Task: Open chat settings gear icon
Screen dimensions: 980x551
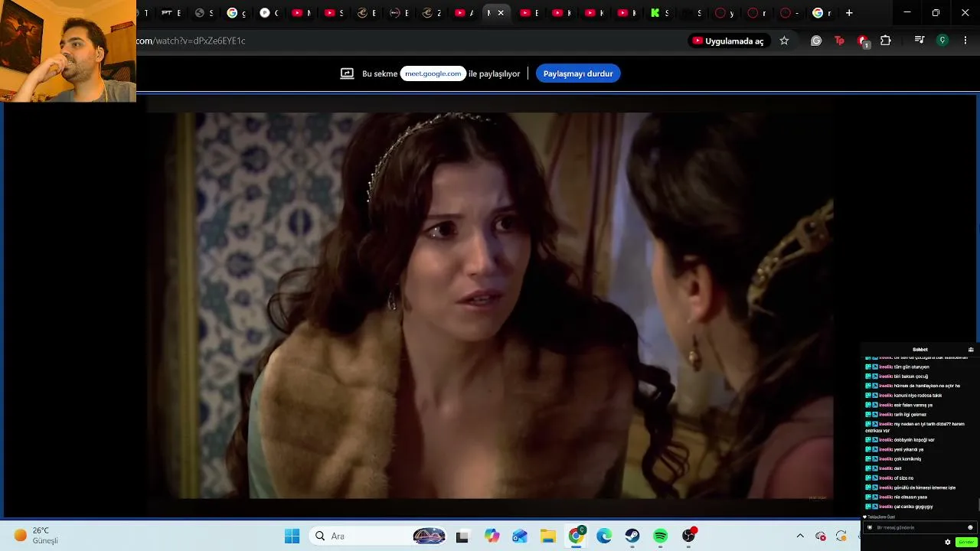Action: (948, 542)
